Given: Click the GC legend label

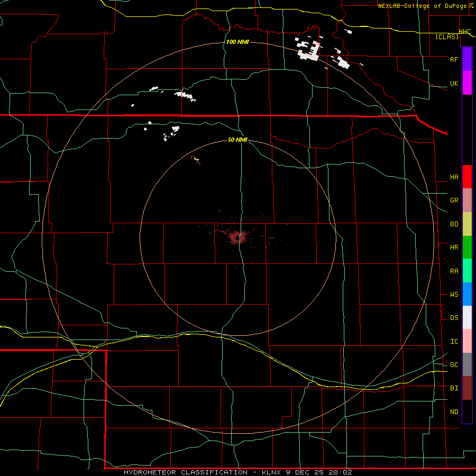Looking at the screenshot, I should (454, 365).
